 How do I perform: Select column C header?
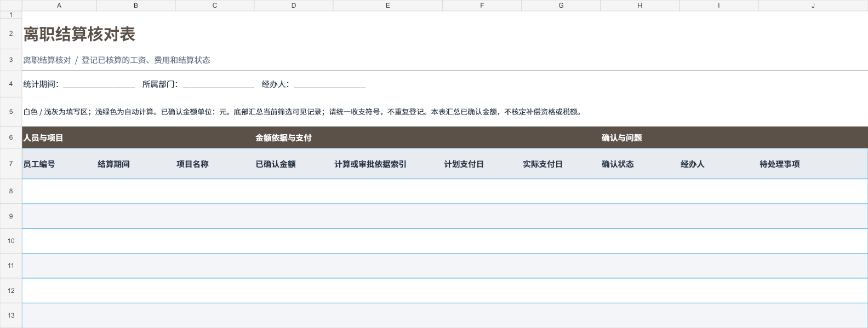pyautogui.click(x=215, y=5)
